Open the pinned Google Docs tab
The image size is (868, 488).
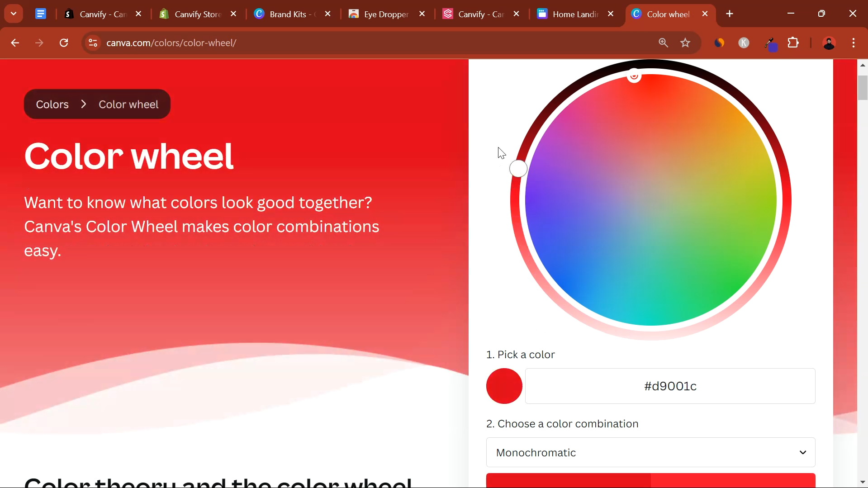point(41,14)
